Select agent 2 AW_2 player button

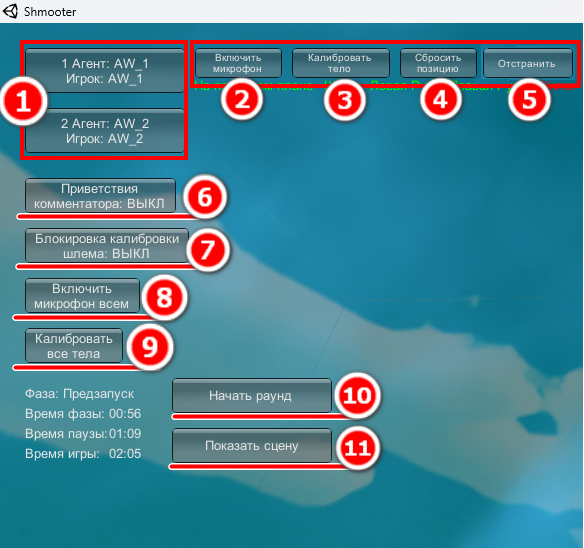point(105,131)
